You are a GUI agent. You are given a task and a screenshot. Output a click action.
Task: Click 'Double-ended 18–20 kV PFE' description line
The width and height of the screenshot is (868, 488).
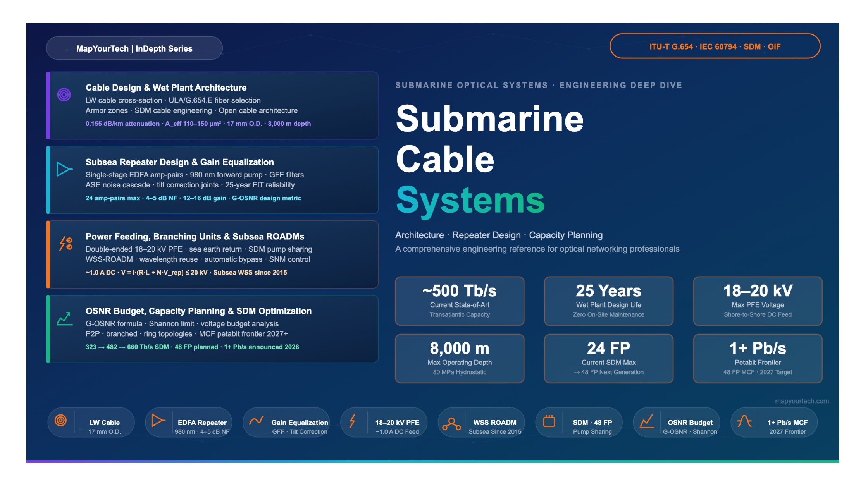199,249
